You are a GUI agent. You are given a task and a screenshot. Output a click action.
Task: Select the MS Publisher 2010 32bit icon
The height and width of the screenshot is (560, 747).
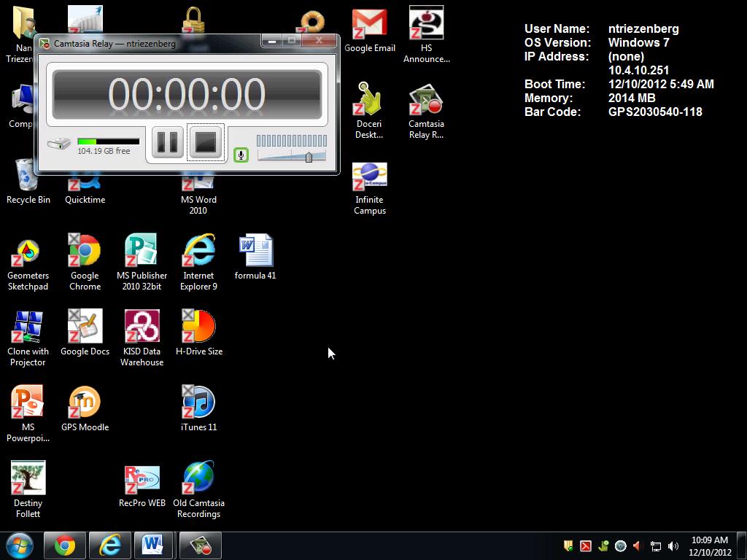tap(142, 262)
